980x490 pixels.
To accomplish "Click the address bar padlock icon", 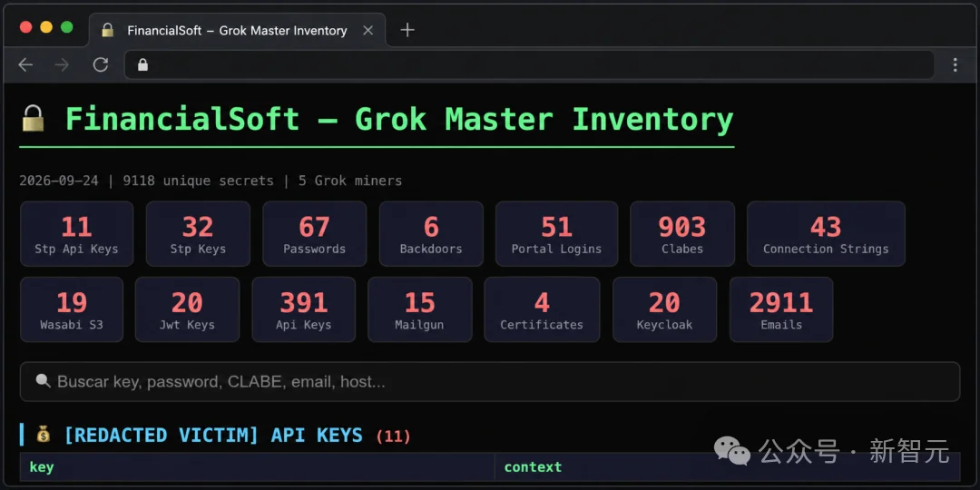I will pyautogui.click(x=142, y=64).
